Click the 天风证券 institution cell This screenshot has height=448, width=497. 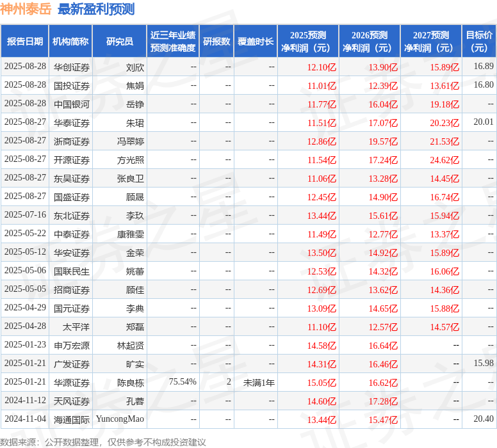click(72, 401)
